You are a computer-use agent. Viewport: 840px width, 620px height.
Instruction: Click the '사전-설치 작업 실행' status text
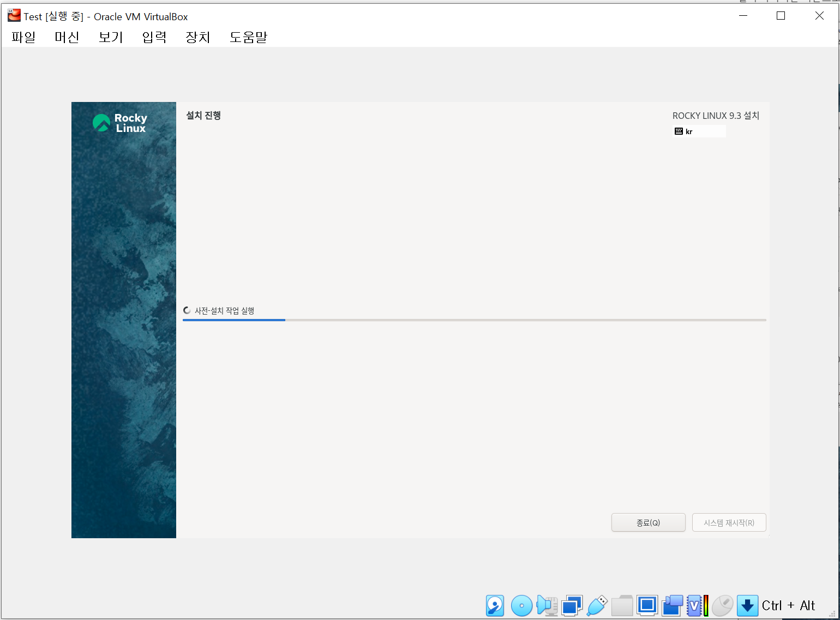coord(225,311)
